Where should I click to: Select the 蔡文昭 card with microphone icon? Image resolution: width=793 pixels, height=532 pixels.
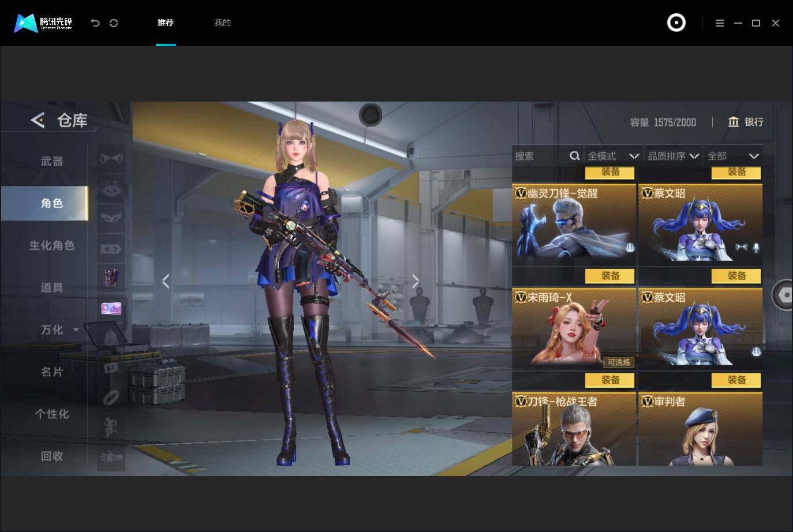click(700, 226)
